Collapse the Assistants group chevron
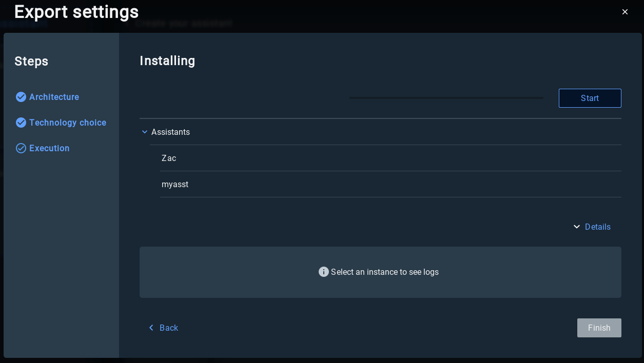This screenshot has width=644, height=363. [145, 132]
